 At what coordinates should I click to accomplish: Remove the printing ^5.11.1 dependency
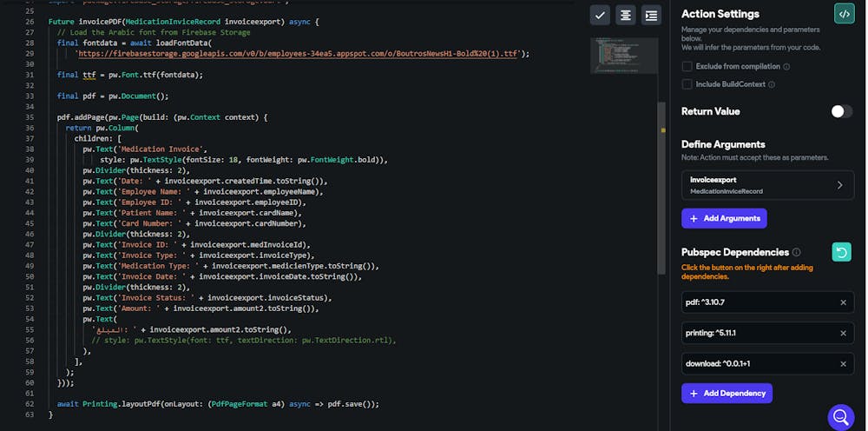[x=843, y=333]
